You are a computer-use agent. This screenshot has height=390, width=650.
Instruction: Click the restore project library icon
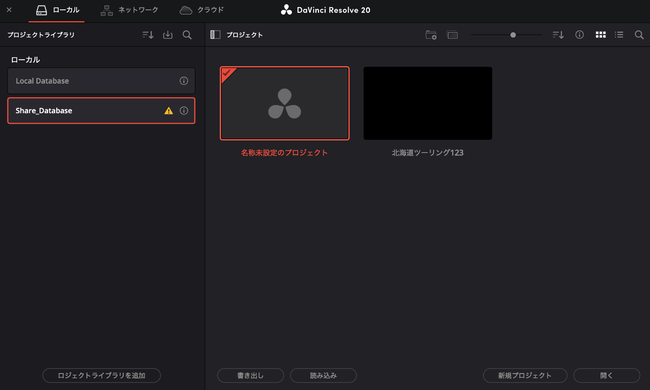[167, 35]
